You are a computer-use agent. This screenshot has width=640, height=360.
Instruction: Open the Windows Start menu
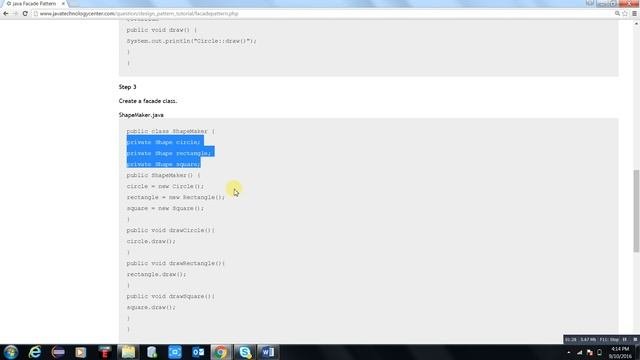click(x=11, y=352)
